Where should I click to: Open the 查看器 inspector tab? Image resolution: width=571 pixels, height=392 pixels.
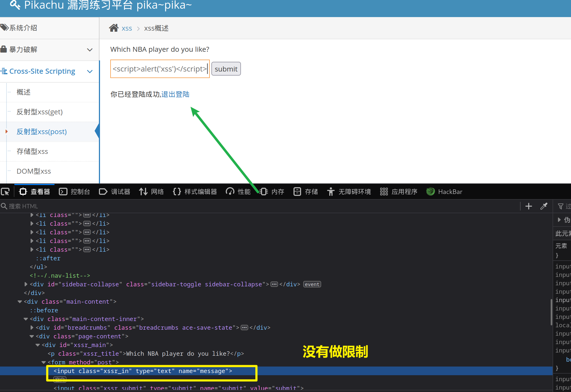click(34, 192)
